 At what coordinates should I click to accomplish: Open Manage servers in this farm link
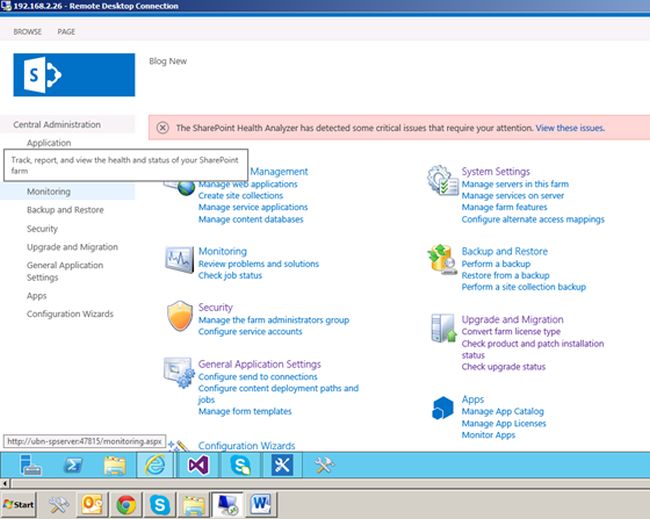click(x=515, y=184)
